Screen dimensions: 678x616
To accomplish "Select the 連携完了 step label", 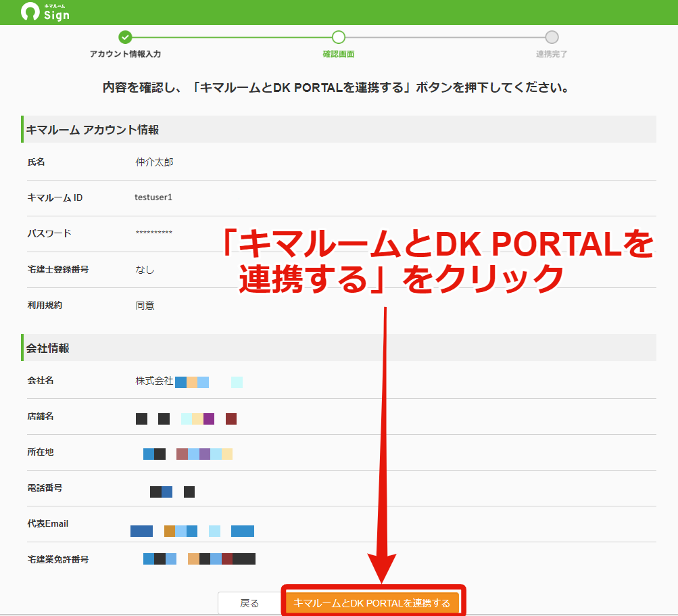I will [x=552, y=54].
